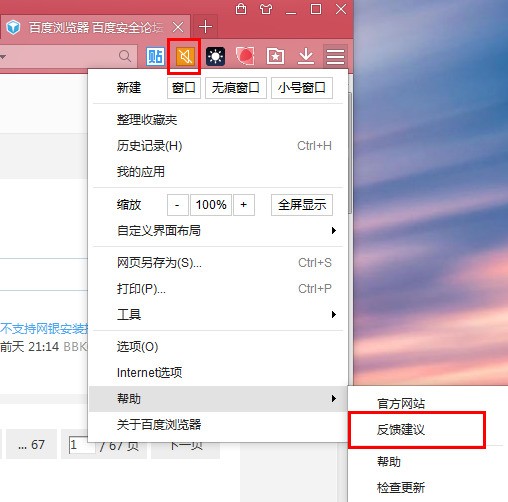Close the 百度浏览器 tab

(x=178, y=27)
